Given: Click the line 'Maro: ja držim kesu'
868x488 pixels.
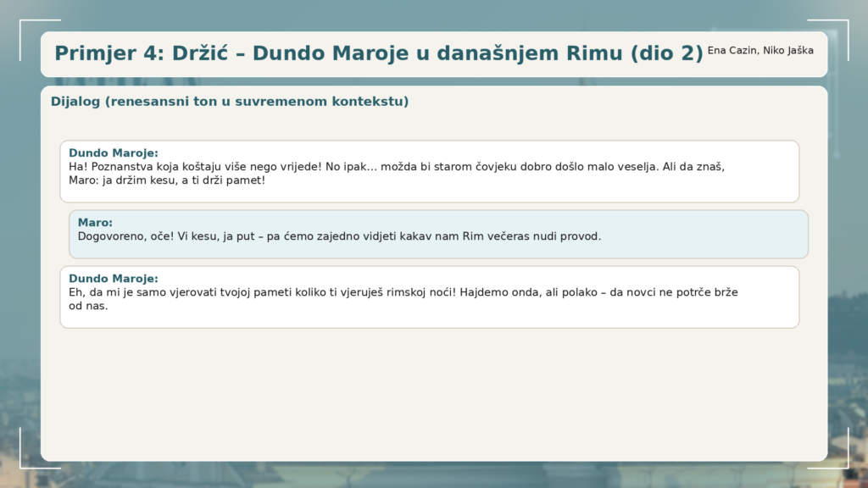Looking at the screenshot, I should [167, 180].
